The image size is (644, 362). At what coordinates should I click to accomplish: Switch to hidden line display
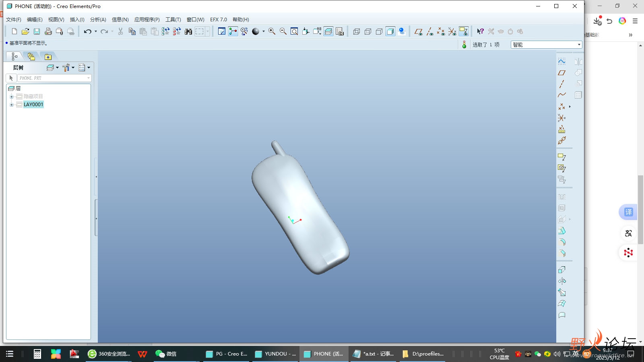click(367, 31)
